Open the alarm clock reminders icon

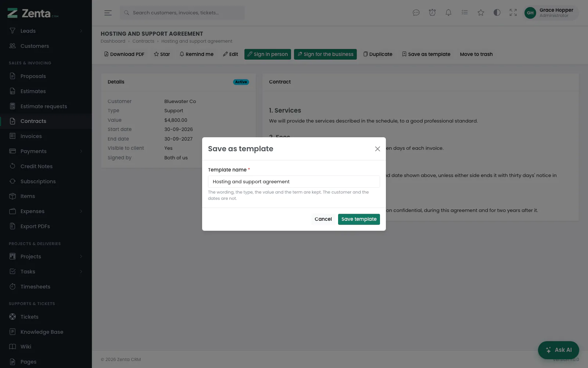pos(432,13)
